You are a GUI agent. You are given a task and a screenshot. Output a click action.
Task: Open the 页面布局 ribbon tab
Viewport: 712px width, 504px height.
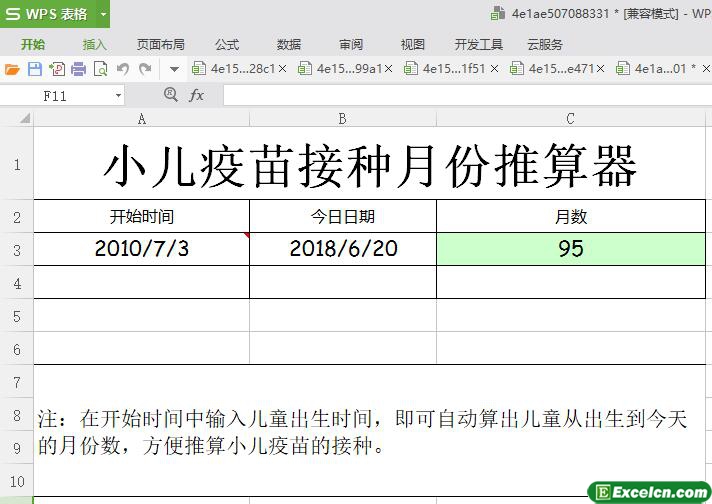click(x=161, y=44)
